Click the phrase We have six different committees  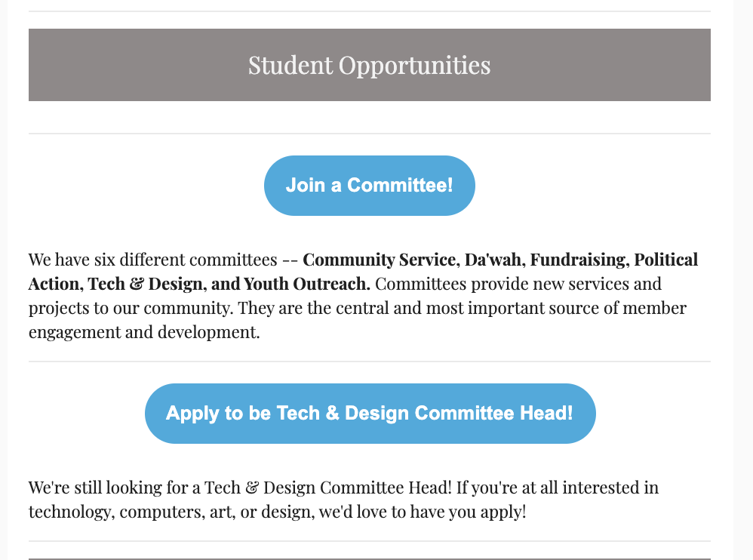tap(152, 260)
